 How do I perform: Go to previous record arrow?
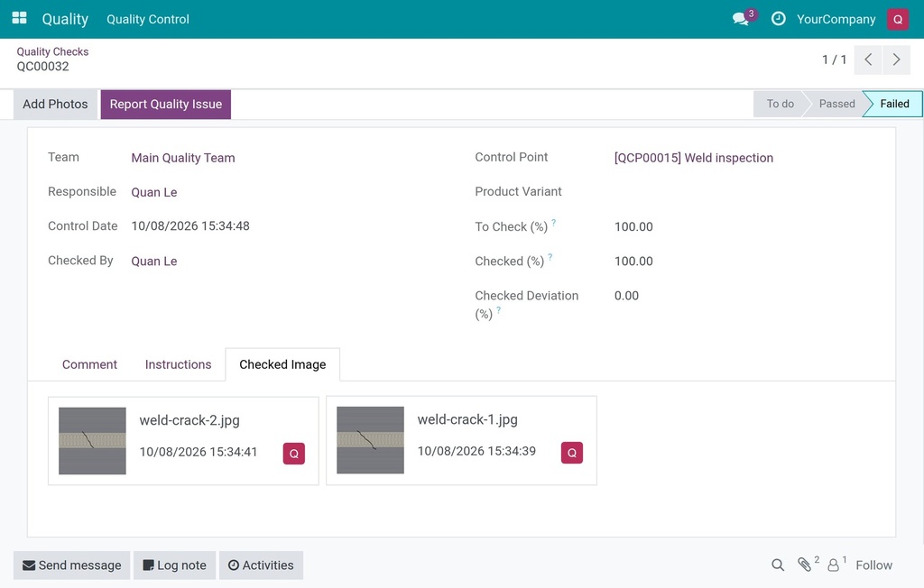point(868,60)
